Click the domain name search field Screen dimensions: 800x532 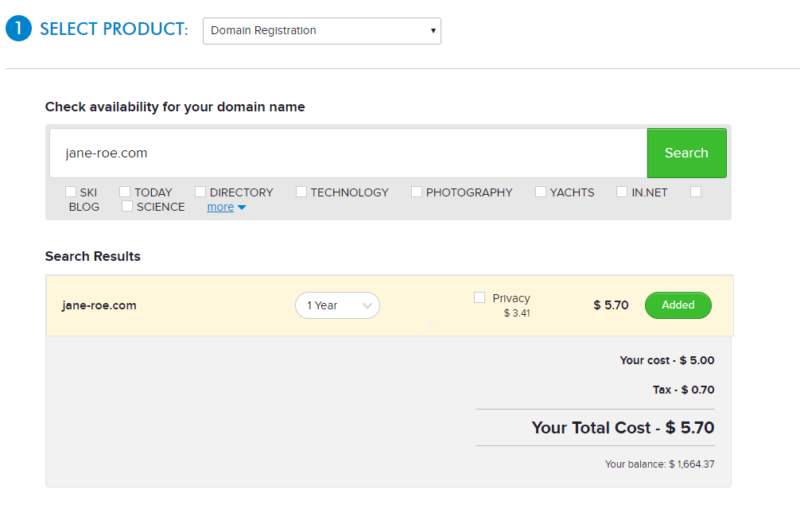coord(348,153)
